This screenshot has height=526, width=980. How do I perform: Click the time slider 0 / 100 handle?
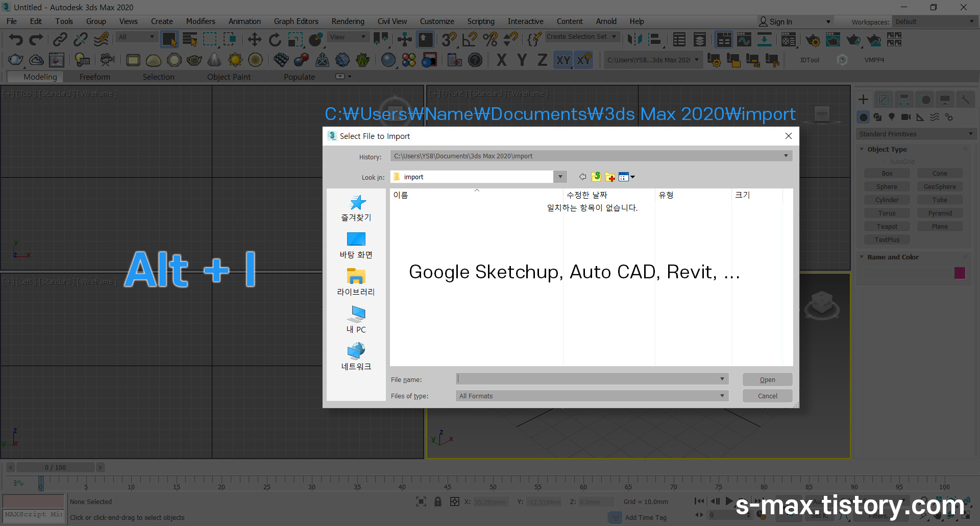pos(55,467)
